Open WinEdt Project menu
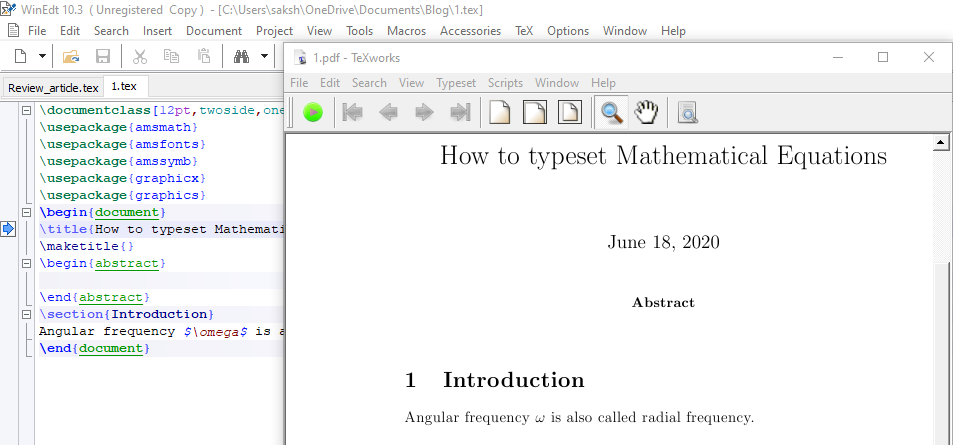The height and width of the screenshot is (445, 953). tap(274, 30)
